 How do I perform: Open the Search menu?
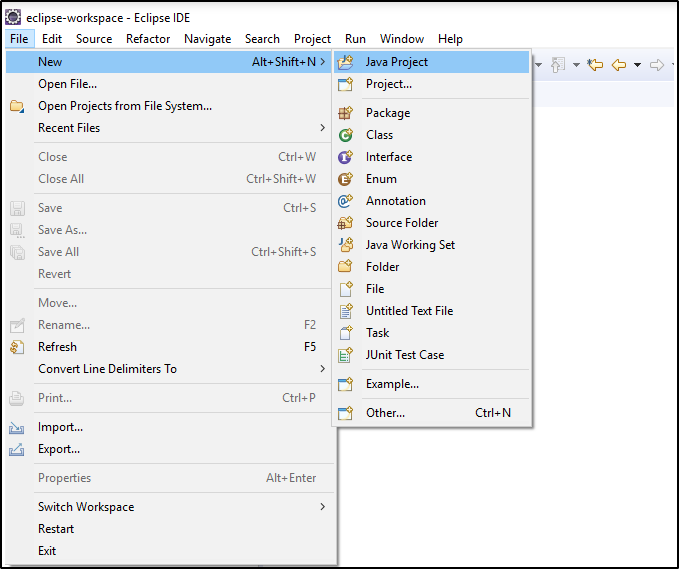click(262, 39)
